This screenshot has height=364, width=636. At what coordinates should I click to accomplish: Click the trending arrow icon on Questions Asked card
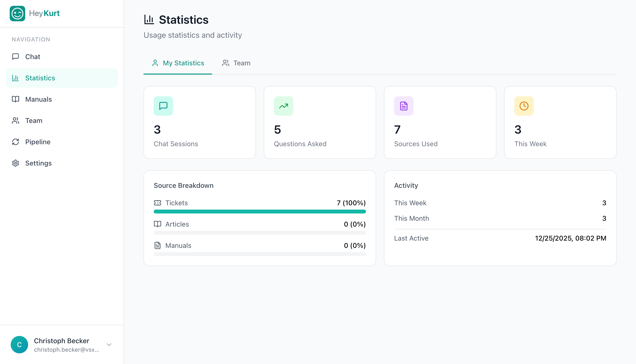pos(283,106)
